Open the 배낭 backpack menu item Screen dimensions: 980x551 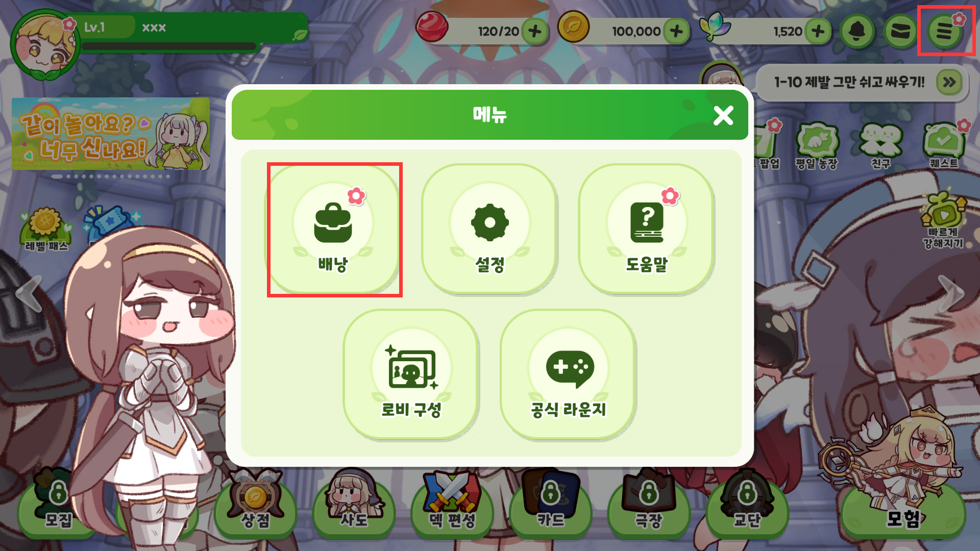coord(334,230)
